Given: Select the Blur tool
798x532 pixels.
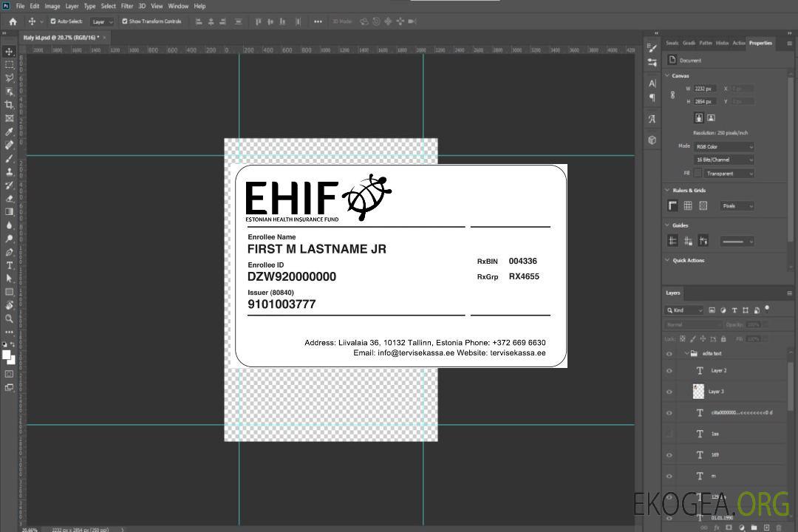Looking at the screenshot, I should click(9, 225).
